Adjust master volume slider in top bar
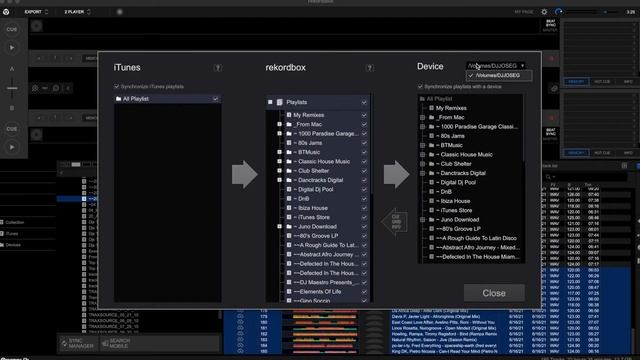 592,12
